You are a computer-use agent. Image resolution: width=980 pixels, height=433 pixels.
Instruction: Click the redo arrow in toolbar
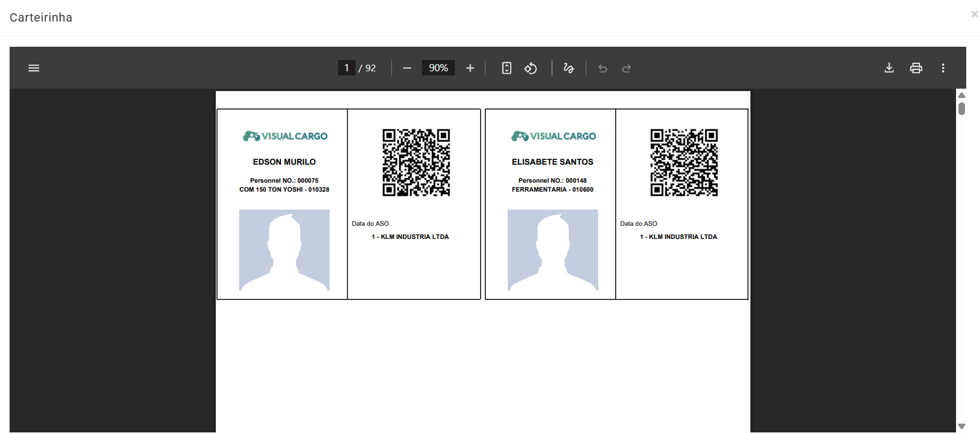[x=626, y=68]
